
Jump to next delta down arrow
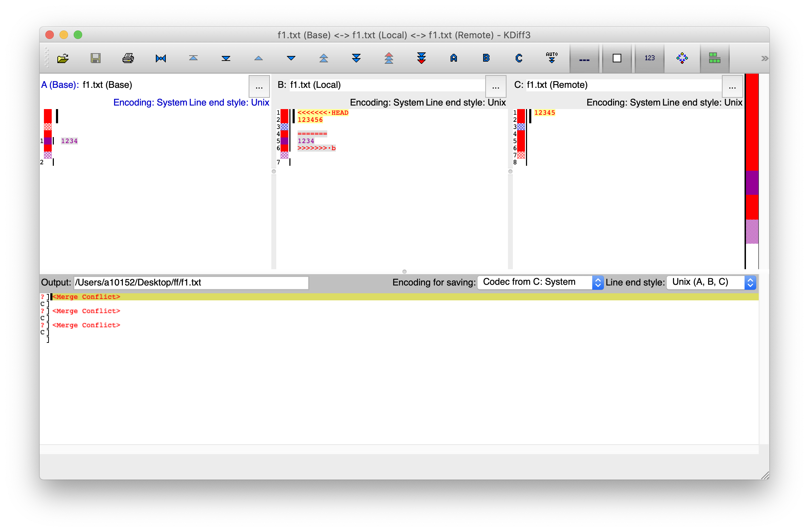click(x=291, y=58)
